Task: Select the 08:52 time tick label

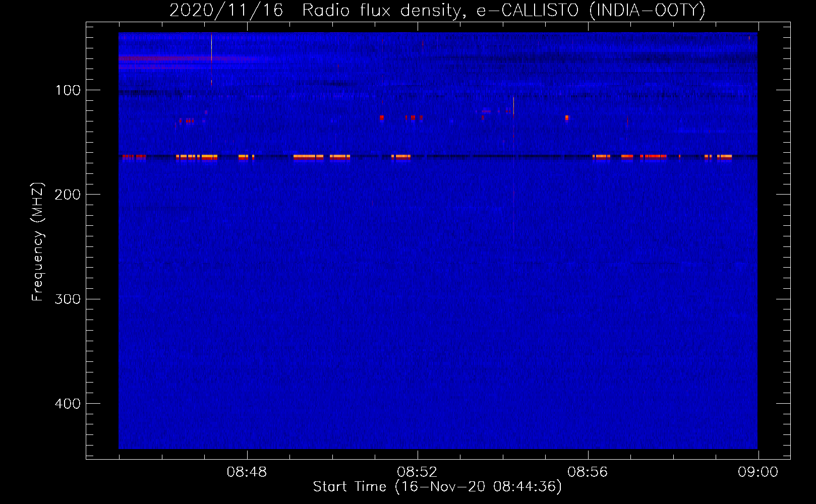Action: pyautogui.click(x=417, y=472)
